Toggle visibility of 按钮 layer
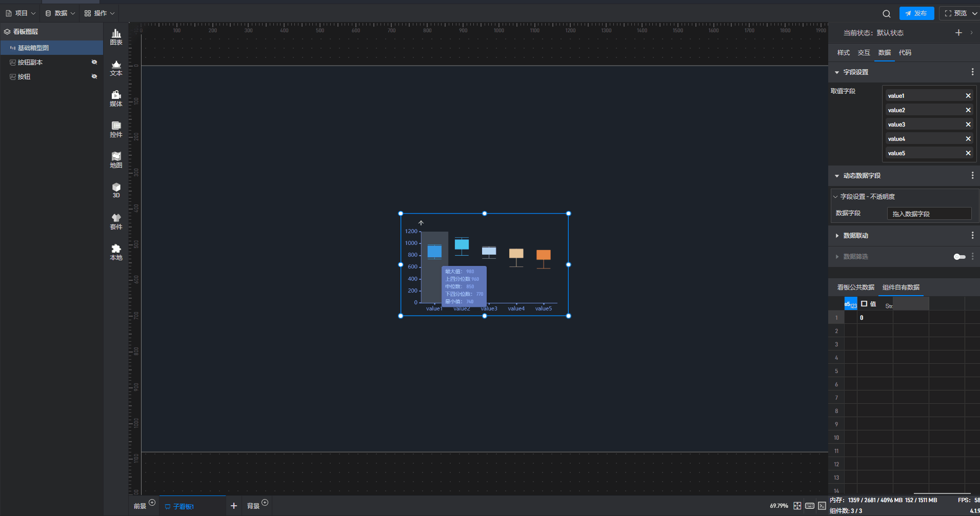 (x=94, y=76)
